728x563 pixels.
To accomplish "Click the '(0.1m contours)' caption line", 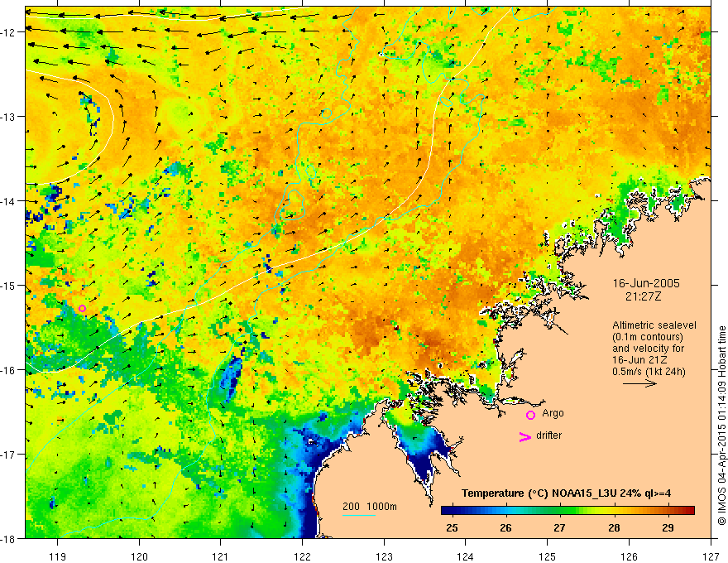I will (648, 337).
